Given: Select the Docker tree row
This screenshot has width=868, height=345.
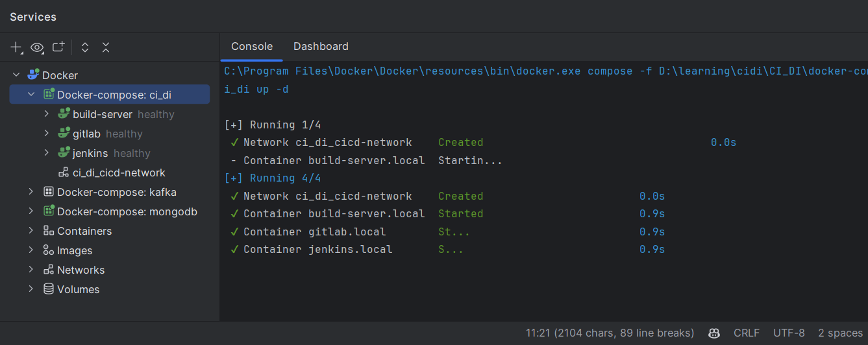Looking at the screenshot, I should (x=110, y=75).
